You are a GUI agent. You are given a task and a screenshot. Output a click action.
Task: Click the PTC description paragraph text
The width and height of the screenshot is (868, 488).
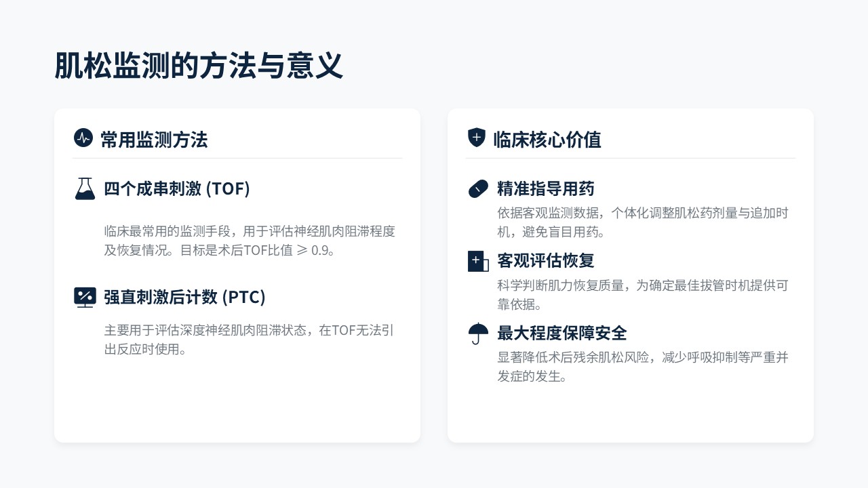249,340
